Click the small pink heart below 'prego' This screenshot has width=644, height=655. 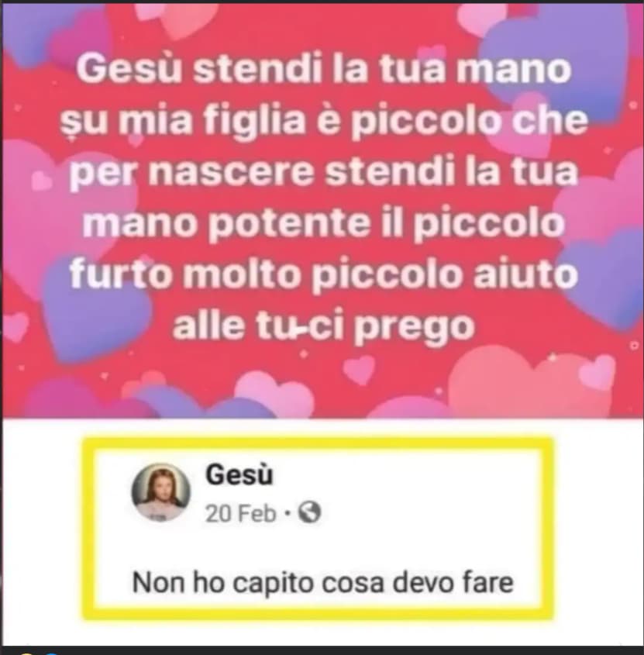[360, 370]
